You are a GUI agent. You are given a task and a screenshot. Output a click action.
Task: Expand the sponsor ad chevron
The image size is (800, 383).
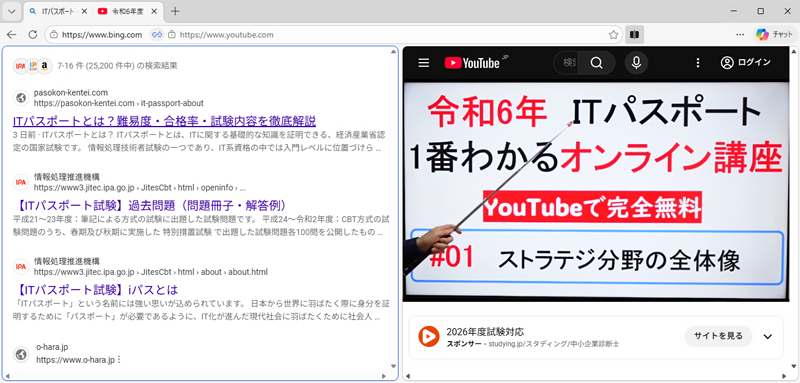click(767, 337)
